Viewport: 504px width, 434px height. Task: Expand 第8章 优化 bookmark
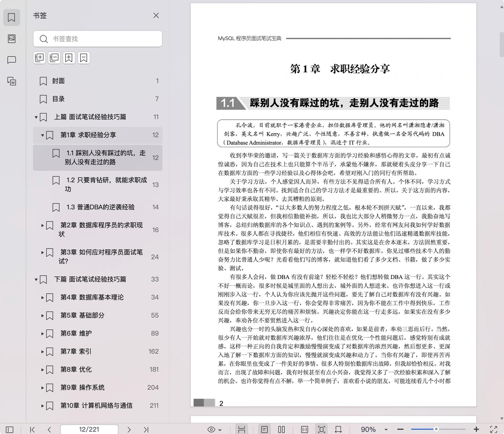(x=42, y=370)
